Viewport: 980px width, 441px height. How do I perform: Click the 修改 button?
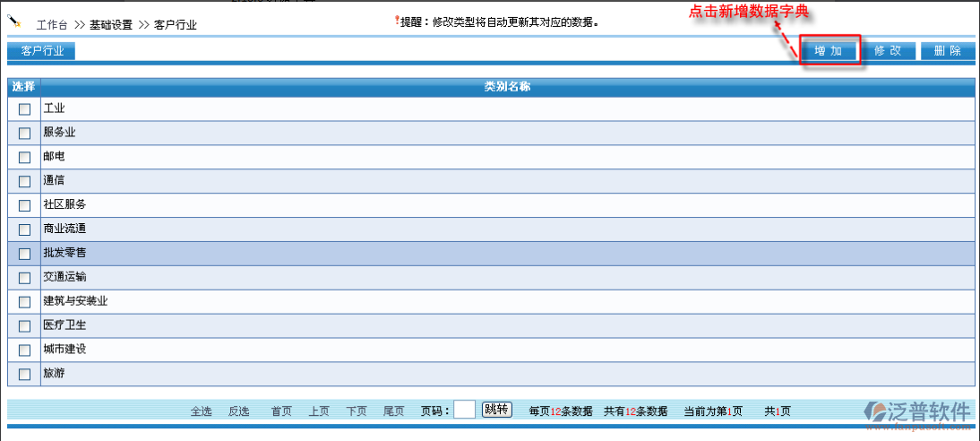pyautogui.click(x=887, y=51)
